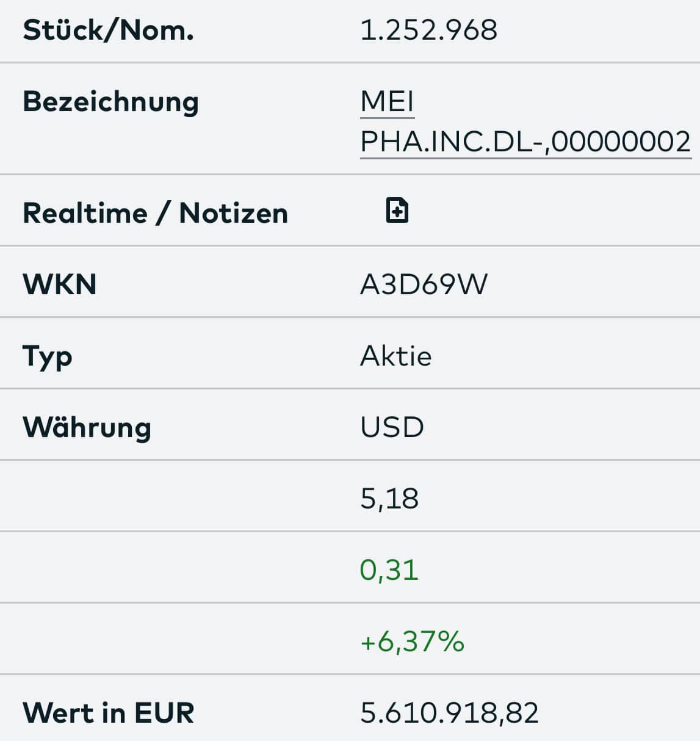Viewport: 700px width, 741px height.
Task: Click the Währung value USD
Action: pyautogui.click(x=392, y=427)
